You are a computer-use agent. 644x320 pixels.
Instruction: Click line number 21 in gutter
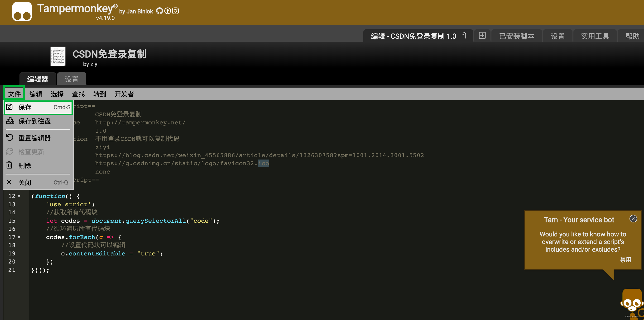[x=12, y=270]
